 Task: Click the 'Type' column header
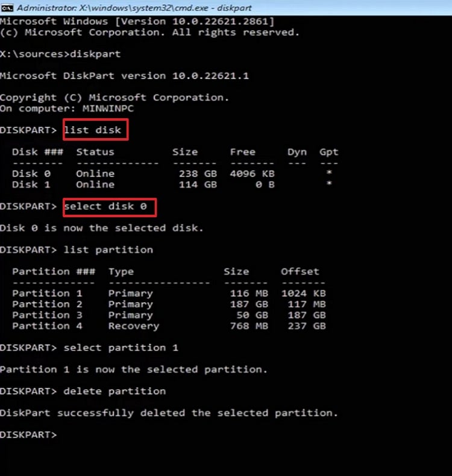tap(121, 271)
